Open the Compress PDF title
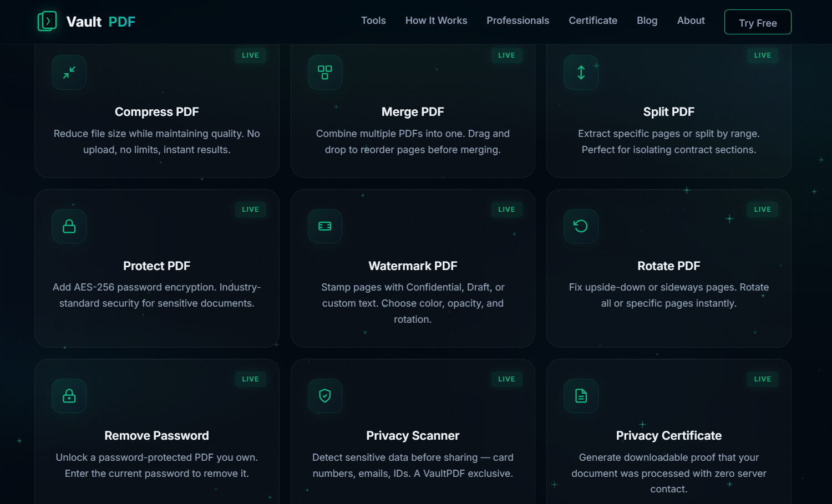This screenshot has width=832, height=504. point(157,112)
